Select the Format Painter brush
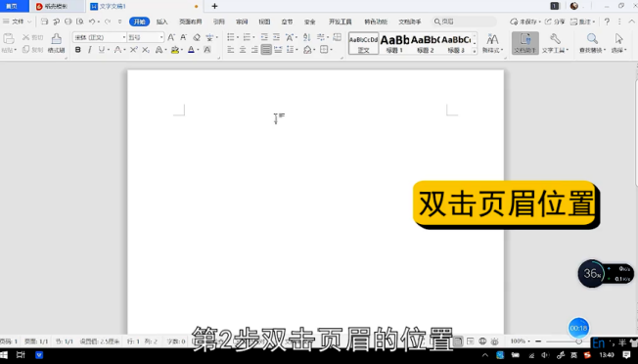638x364 pixels. tap(56, 43)
